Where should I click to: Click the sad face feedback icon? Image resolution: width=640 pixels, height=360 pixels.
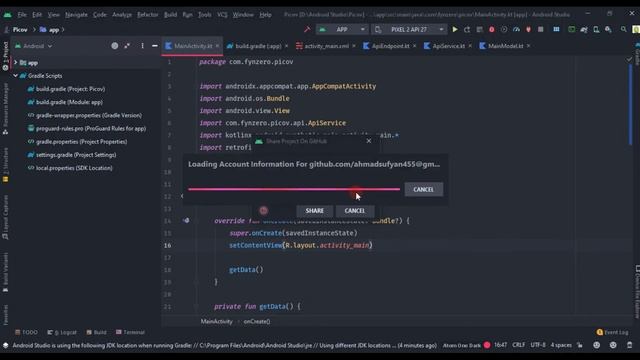[x=613, y=345]
